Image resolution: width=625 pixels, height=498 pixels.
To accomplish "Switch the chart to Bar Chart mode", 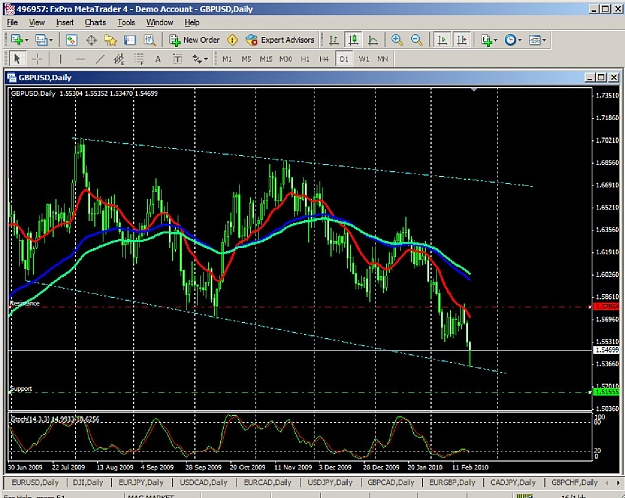I will [334, 40].
